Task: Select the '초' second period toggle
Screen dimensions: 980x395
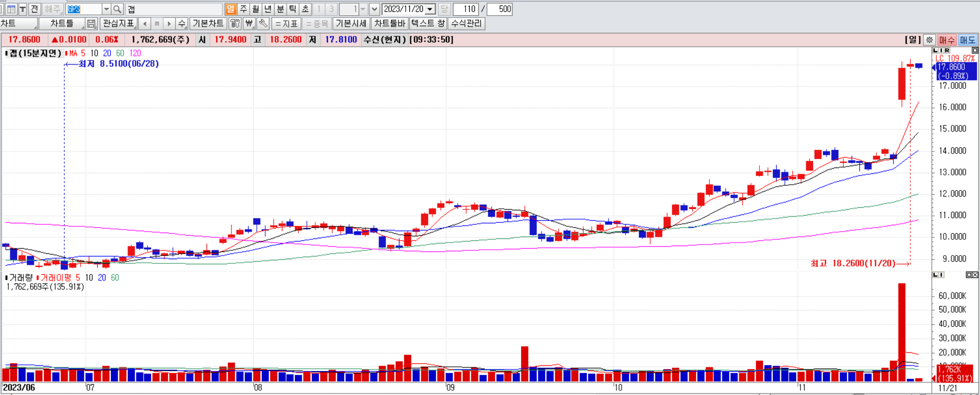Action: (305, 9)
